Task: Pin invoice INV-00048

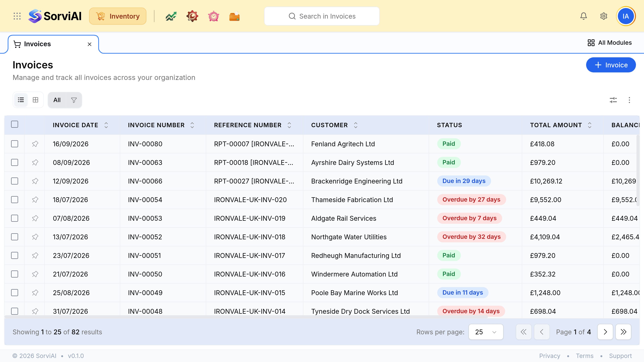Action: (35, 311)
